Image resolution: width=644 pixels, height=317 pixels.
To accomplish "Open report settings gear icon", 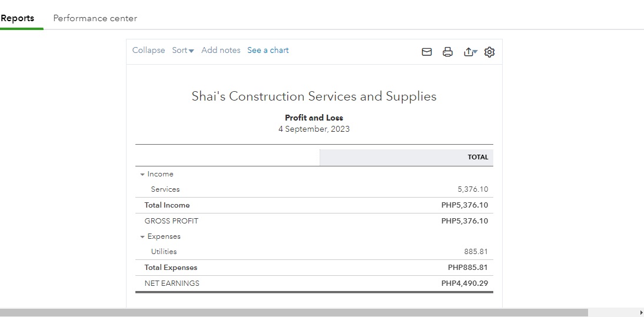I will click(489, 52).
